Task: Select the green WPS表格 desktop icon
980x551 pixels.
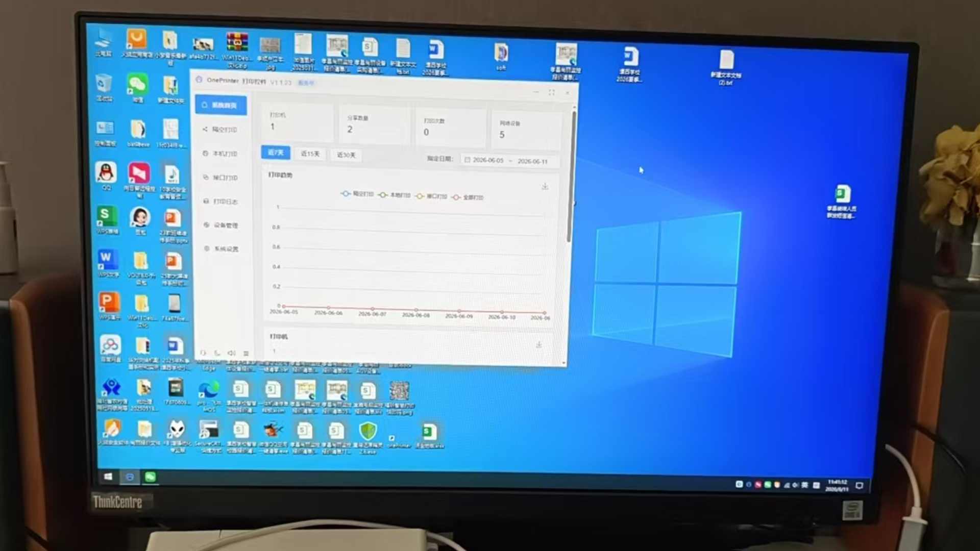Action: coord(107,220)
